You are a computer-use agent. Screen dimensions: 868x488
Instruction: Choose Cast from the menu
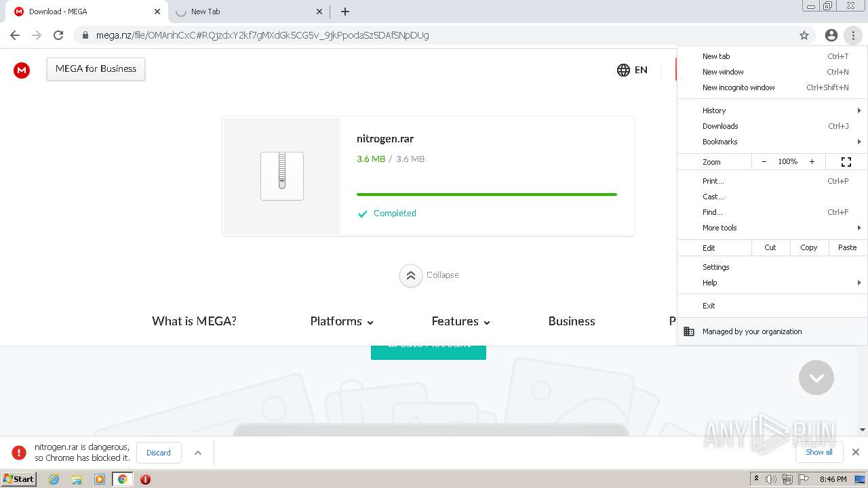772,197
